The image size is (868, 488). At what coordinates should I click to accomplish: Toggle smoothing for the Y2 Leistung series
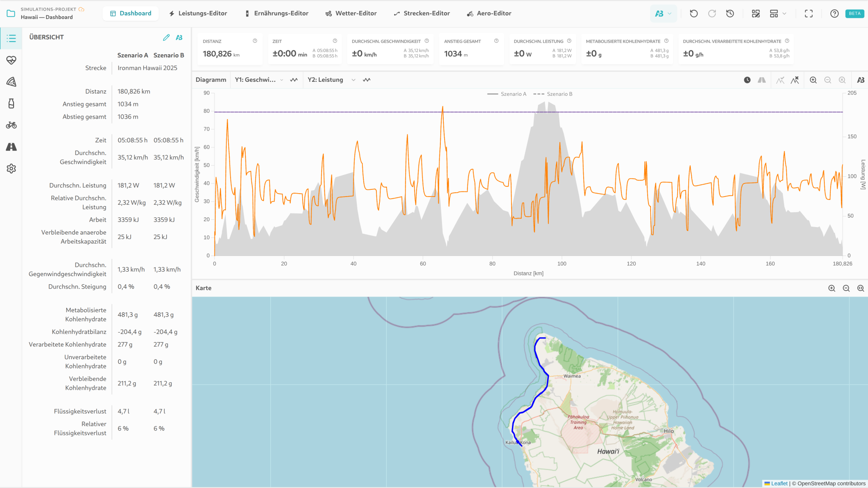pyautogui.click(x=367, y=80)
